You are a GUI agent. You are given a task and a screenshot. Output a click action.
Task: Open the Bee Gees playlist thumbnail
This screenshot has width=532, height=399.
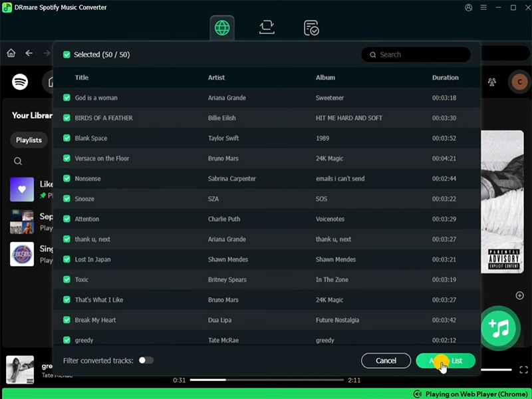pyautogui.click(x=22, y=254)
